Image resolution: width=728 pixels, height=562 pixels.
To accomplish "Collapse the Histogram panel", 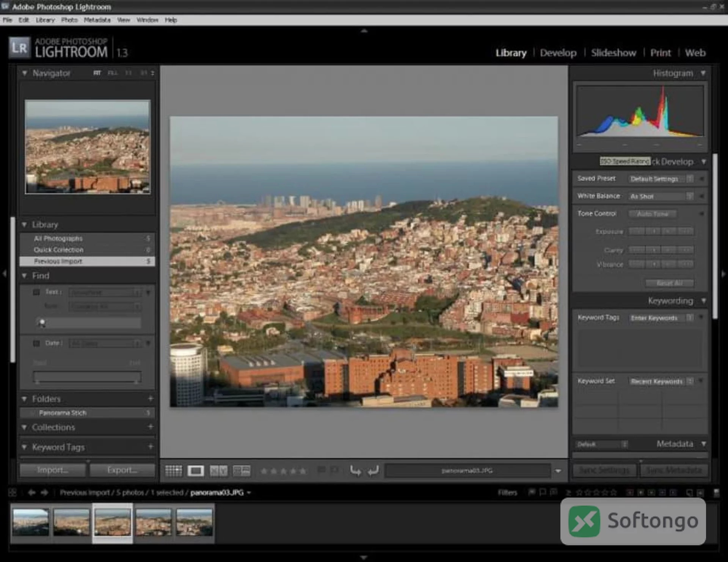I will tap(703, 73).
